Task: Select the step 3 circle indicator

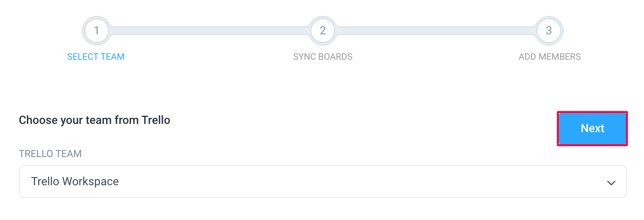Action: [x=549, y=31]
